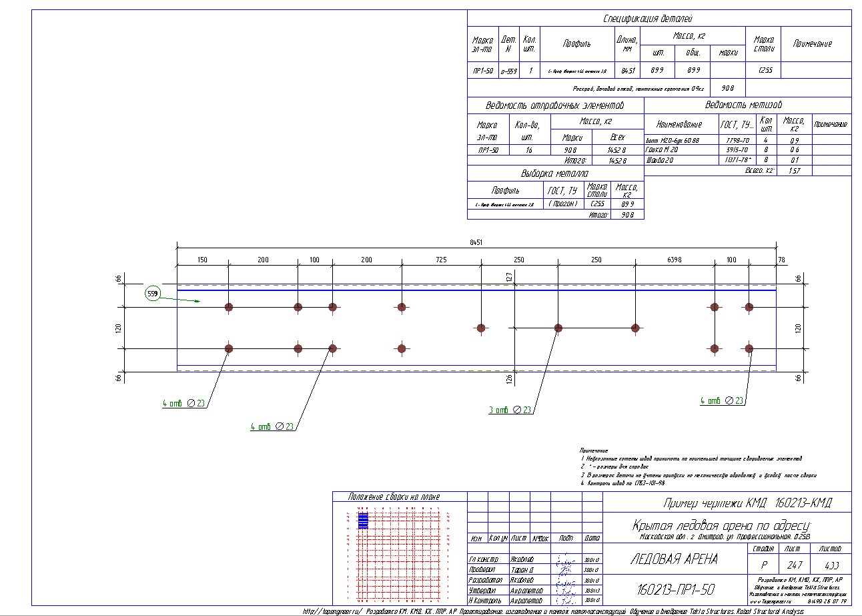This screenshot has height=616, width=862.
Task: Click the "Листов" header cell
Action: 831,549
